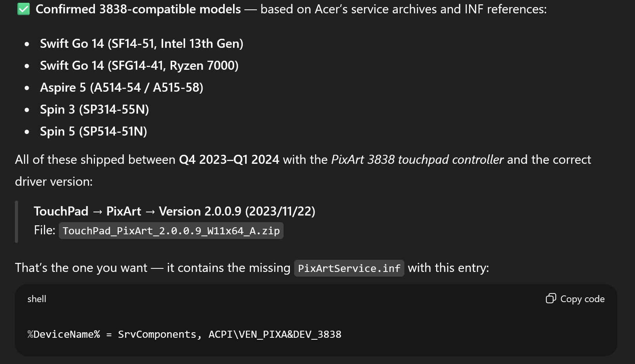
Task: Click the File: label in the quote
Action: [x=45, y=230]
